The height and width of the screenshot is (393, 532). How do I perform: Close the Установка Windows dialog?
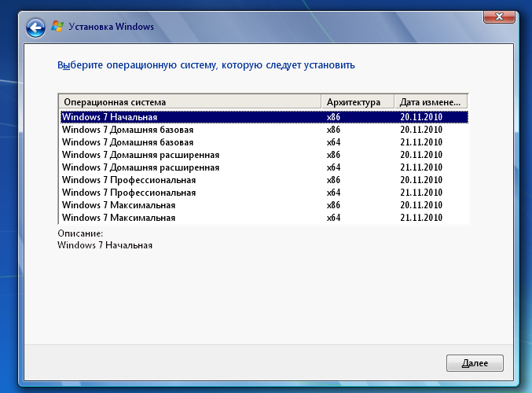tap(499, 17)
